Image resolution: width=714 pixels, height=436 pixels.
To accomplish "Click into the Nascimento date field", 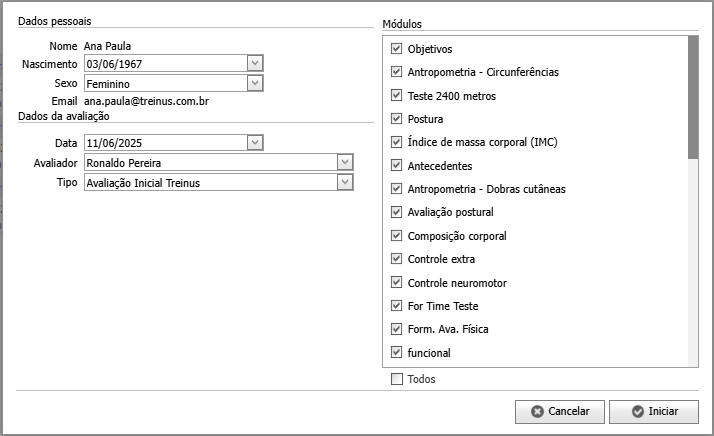I will [166, 63].
